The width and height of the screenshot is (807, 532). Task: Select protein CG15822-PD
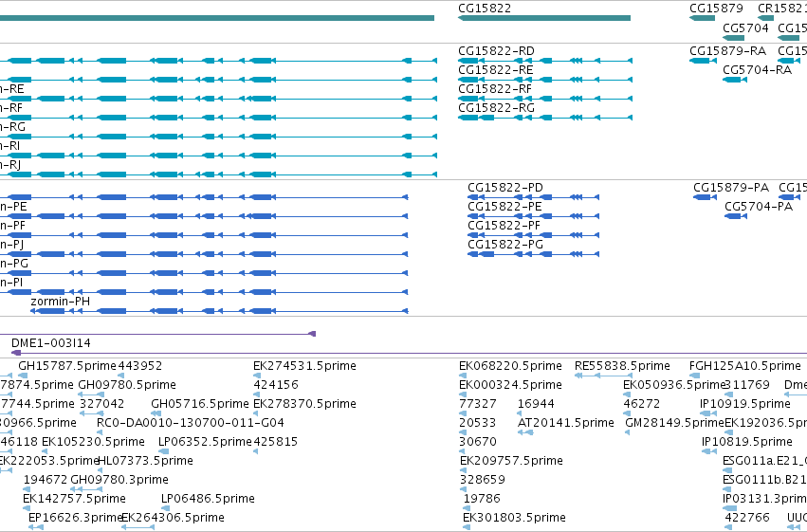point(504,188)
